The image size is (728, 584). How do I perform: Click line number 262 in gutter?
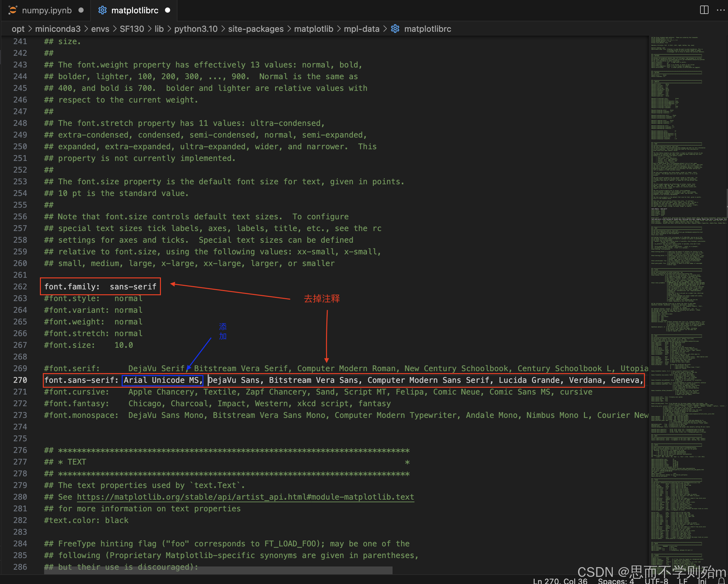pos(20,286)
